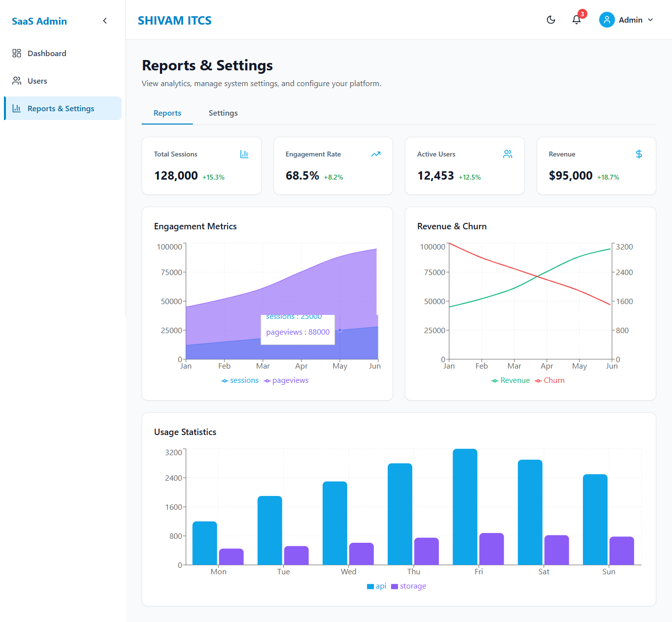Click the Engagement Rate trending-up icon

[376, 154]
